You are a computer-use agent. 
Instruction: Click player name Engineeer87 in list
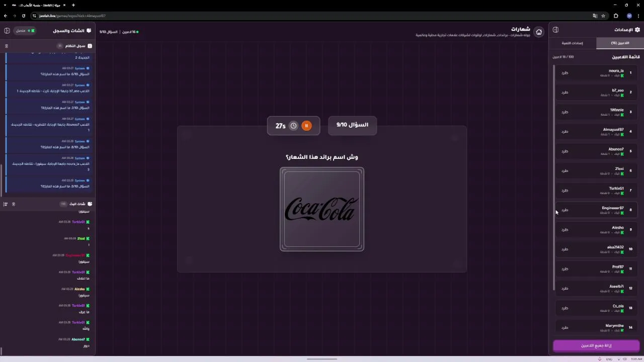point(613,208)
